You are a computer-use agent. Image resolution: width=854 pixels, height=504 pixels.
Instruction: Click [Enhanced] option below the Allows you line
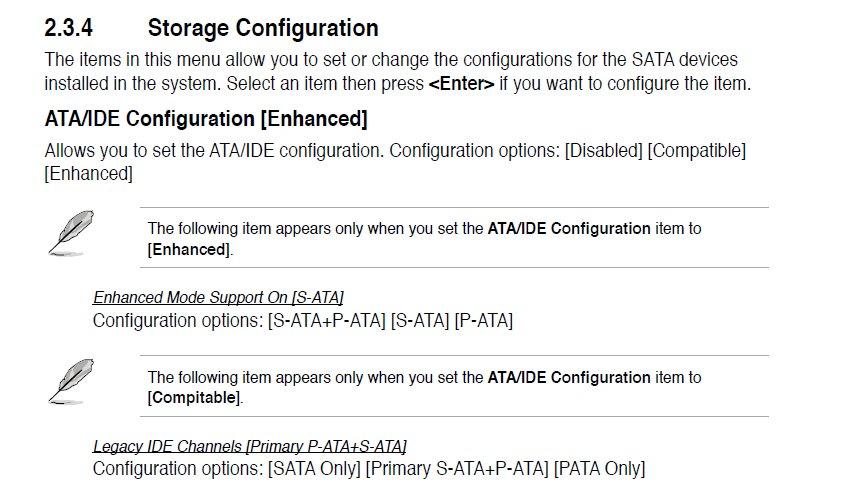pos(89,174)
